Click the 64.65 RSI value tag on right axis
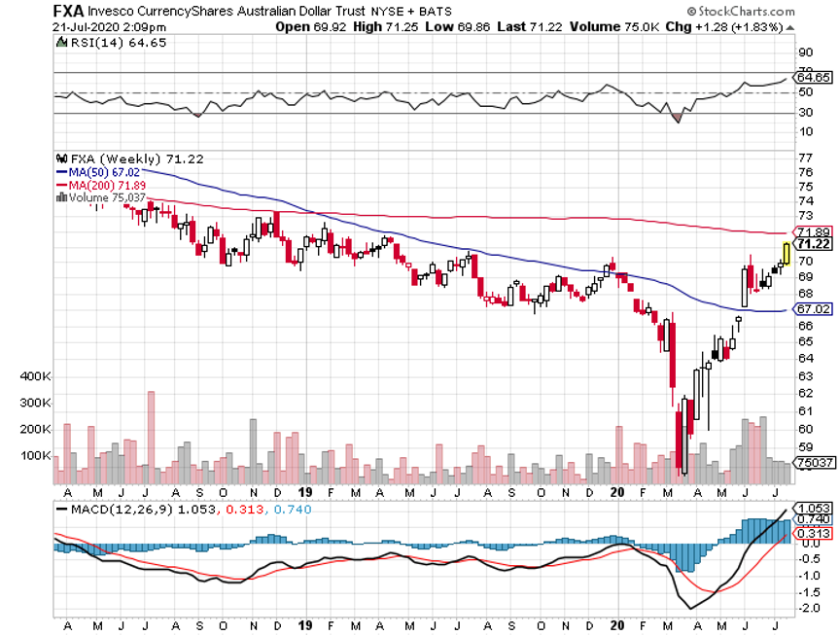Screen dimensions: 840x636 click(x=813, y=78)
